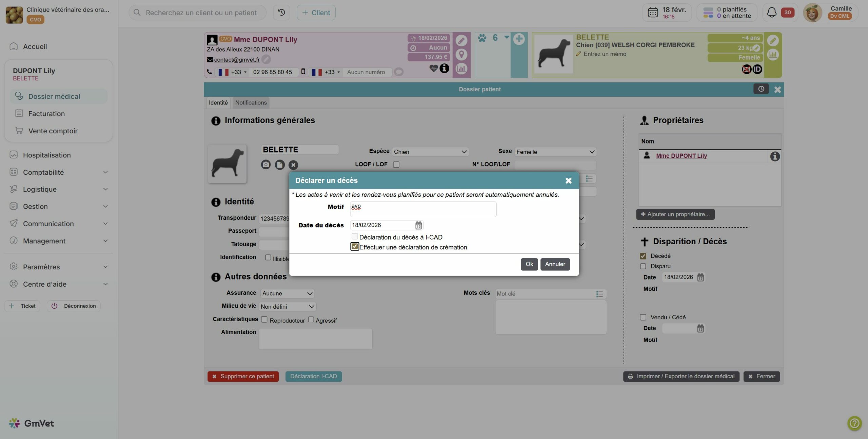Viewport: 868px width, 439px height.
Task: Click the Annuler button in dialog
Action: (555, 264)
